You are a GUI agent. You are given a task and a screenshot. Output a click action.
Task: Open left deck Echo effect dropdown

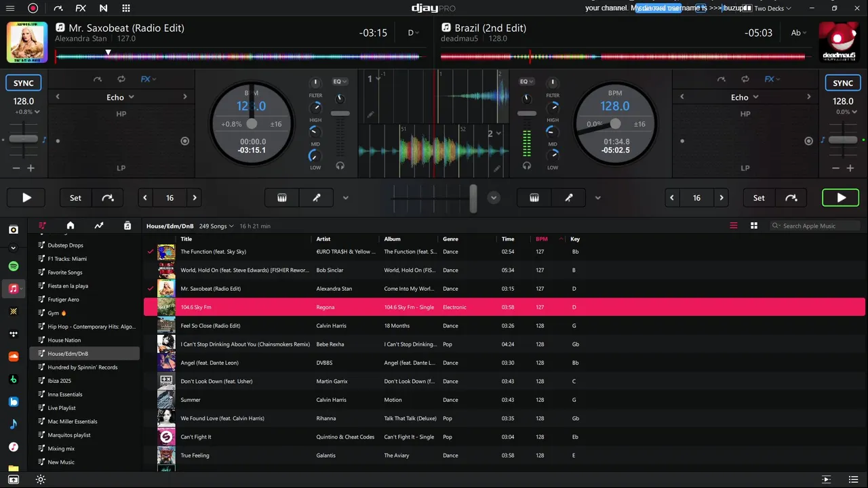120,97
